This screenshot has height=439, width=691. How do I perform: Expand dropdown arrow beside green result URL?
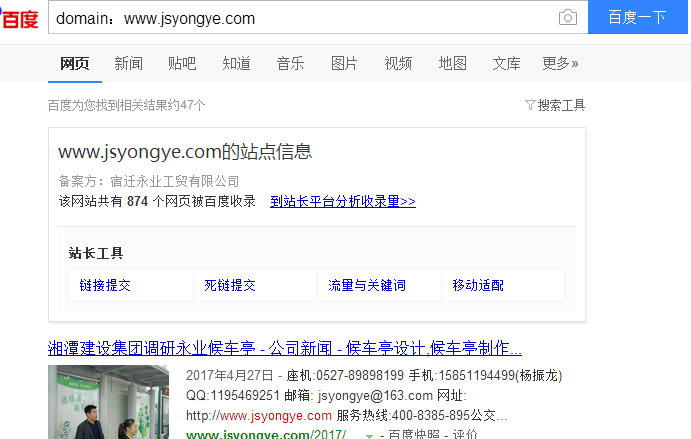click(x=370, y=436)
